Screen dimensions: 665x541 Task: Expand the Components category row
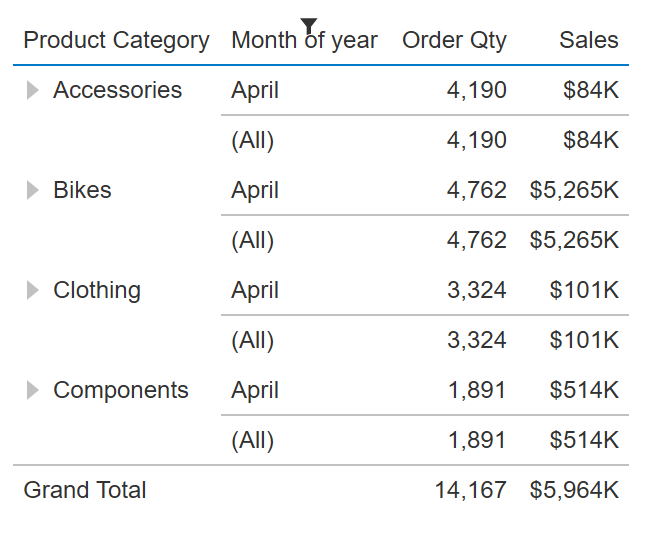click(33, 390)
